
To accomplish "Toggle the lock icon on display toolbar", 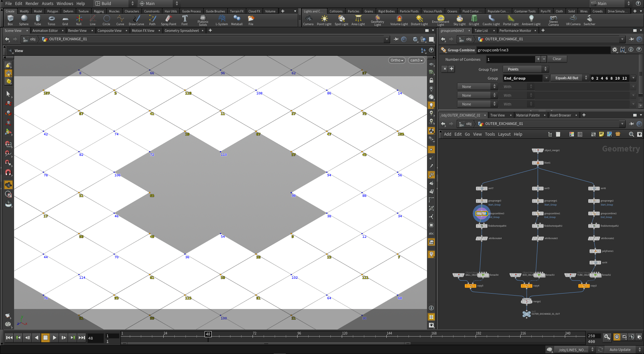I will pyautogui.click(x=431, y=80).
